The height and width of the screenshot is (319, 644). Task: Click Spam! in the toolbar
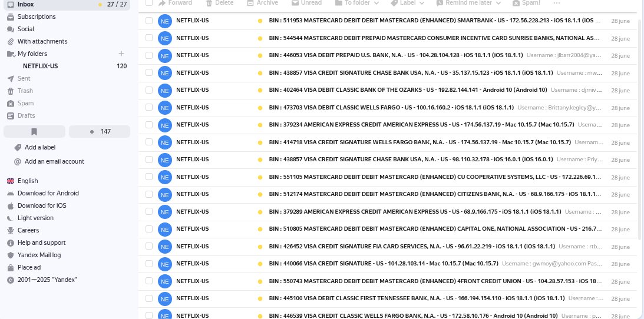point(526,3)
